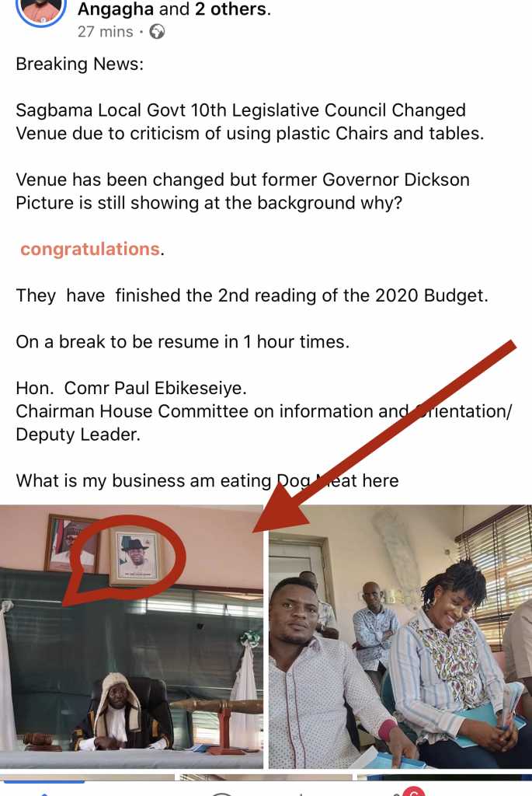Open the partially visible bottom-middle photo
532x796 pixels.
(x=266, y=777)
